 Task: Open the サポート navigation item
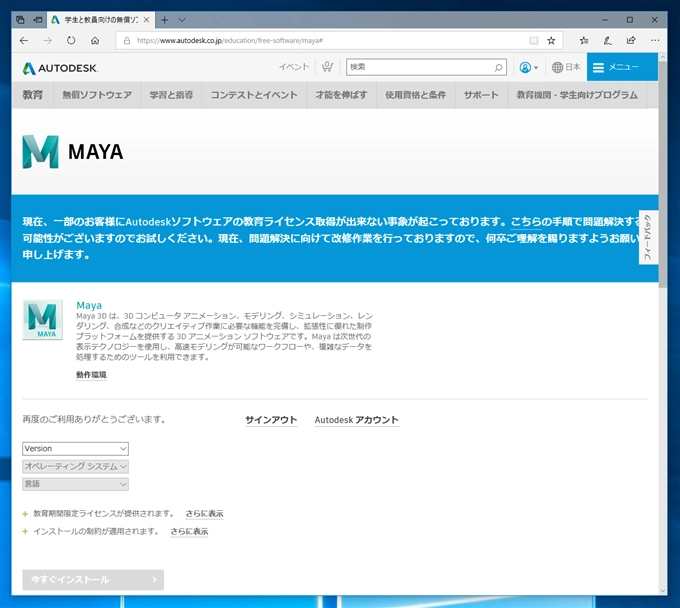pyautogui.click(x=481, y=95)
